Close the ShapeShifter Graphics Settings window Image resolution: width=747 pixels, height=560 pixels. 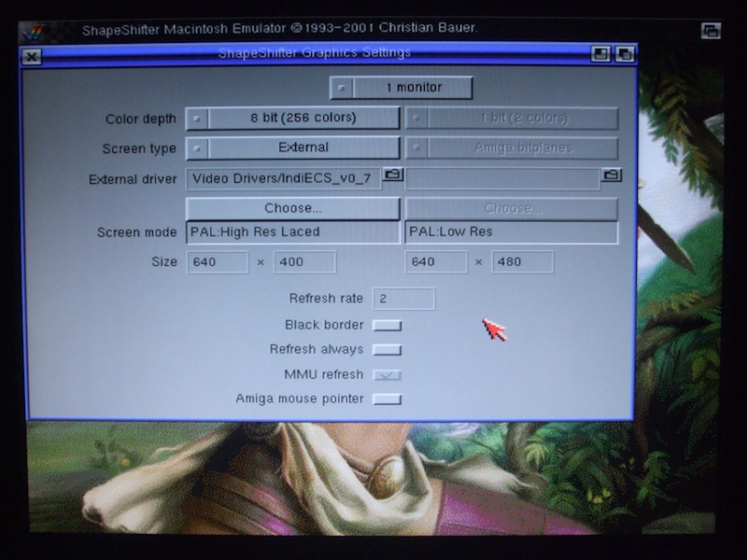(31, 57)
